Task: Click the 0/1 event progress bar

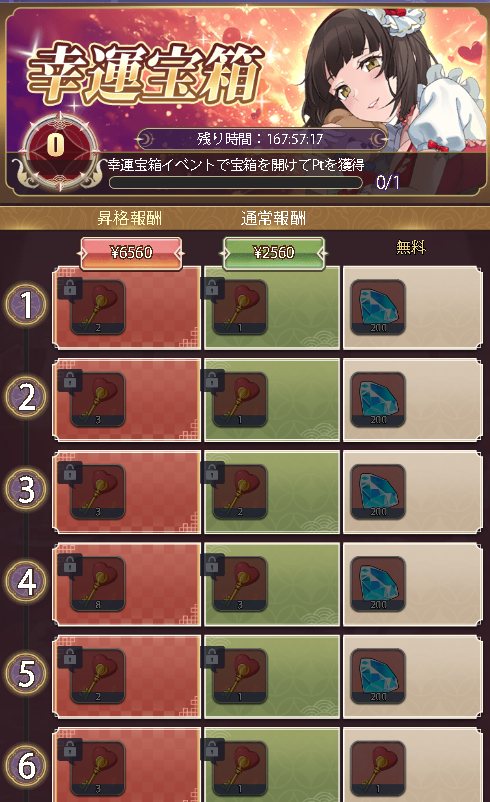Action: 236,183
